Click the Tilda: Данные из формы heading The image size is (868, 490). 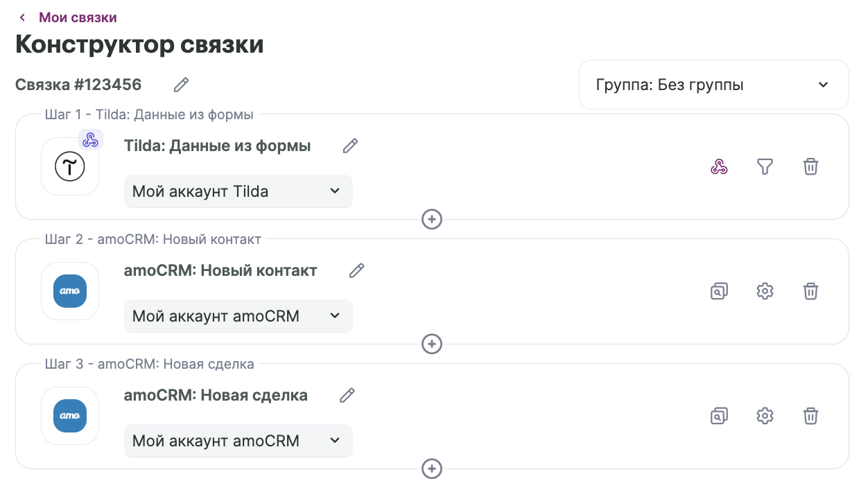[218, 146]
